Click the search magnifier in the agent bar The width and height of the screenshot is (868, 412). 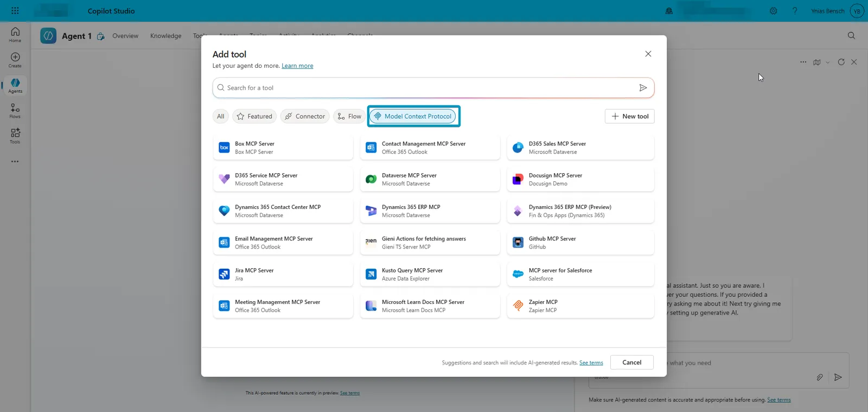tap(851, 35)
